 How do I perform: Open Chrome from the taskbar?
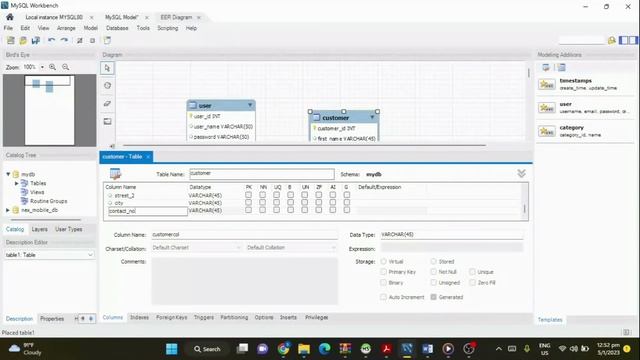[283, 349]
